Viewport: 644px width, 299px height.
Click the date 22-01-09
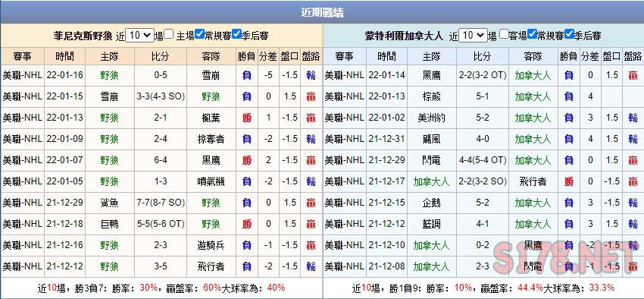coord(65,139)
